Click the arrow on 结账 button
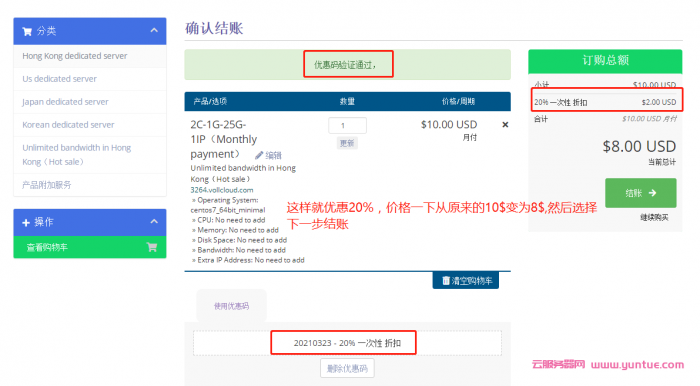The height and width of the screenshot is (386, 700). (653, 193)
